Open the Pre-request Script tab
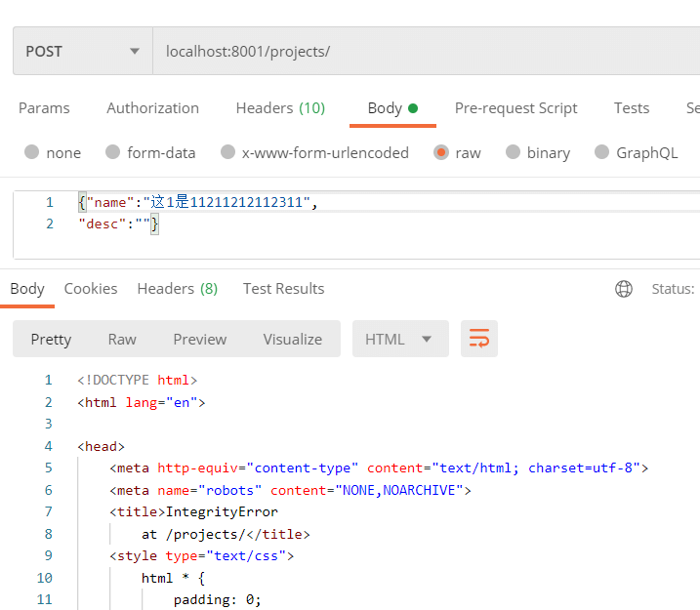Image resolution: width=700 pixels, height=610 pixels. tap(516, 108)
